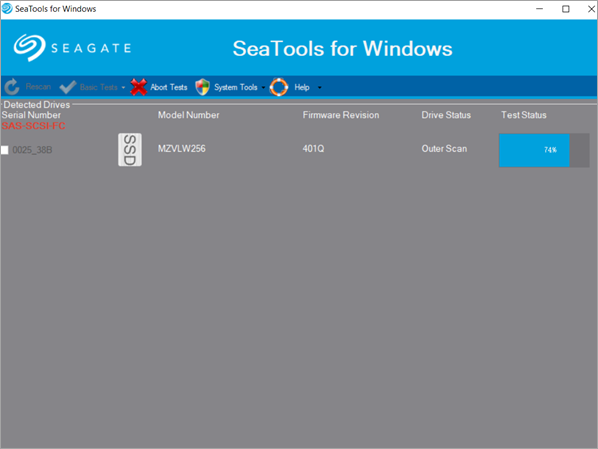This screenshot has height=449, width=598.
Task: Minimize the SeaTools window
Action: coord(539,9)
